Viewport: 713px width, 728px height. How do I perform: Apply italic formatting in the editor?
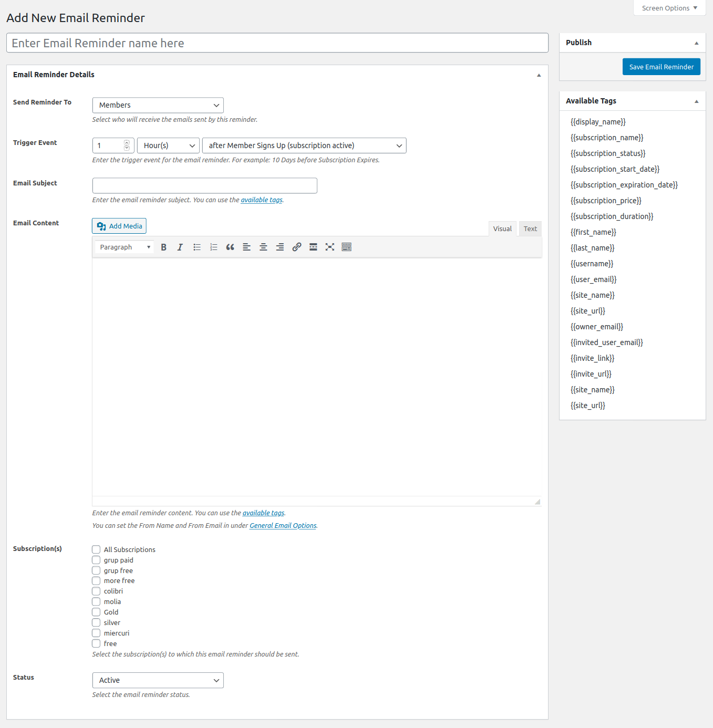180,247
